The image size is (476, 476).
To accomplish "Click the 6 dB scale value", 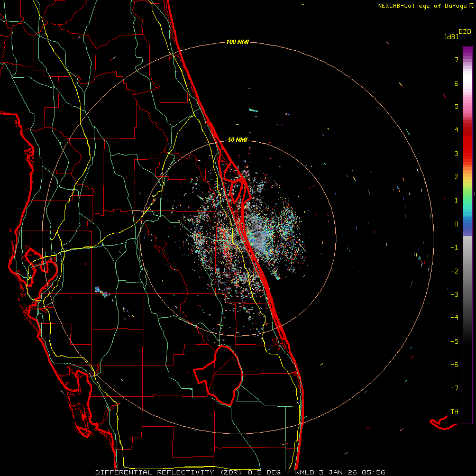I will pyautogui.click(x=456, y=83).
